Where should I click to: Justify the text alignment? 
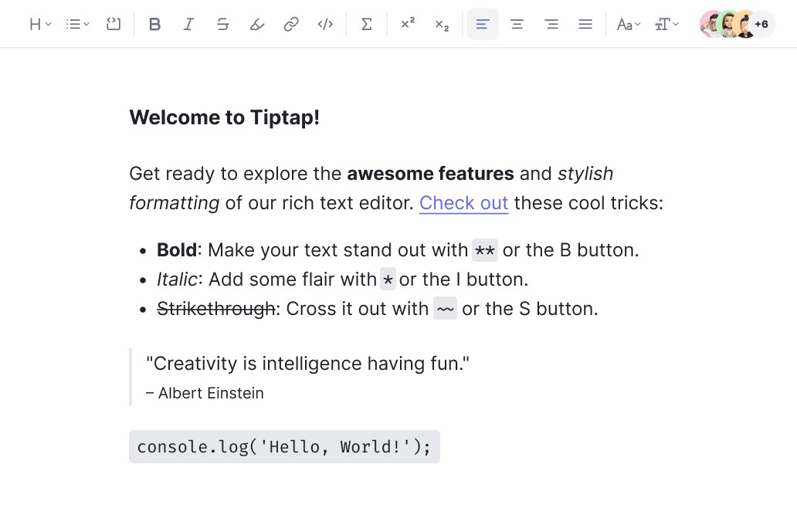coord(585,24)
